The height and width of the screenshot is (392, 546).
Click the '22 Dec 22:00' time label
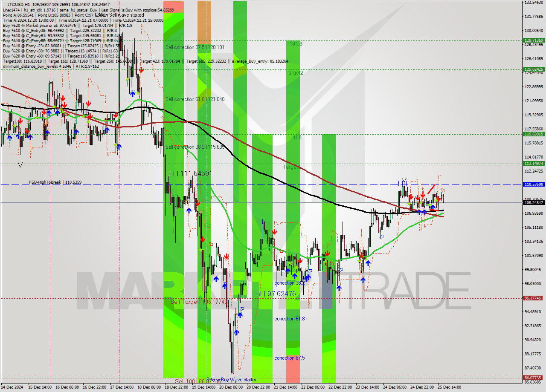pos(340,387)
